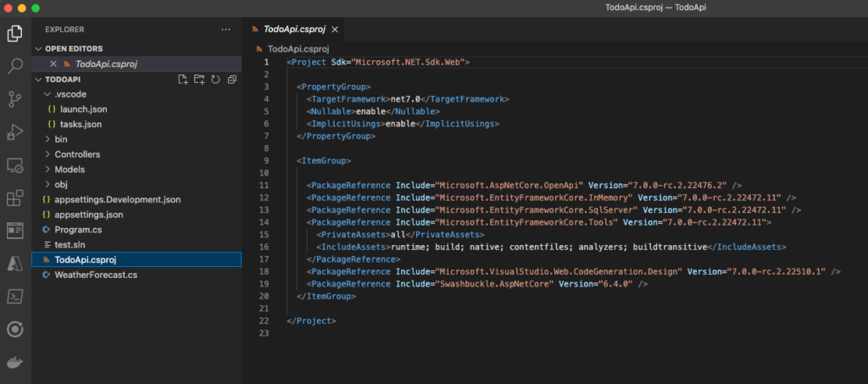The width and height of the screenshot is (868, 384).
Task: Click the ImplicitUsings element on line 6
Action: [x=403, y=124]
